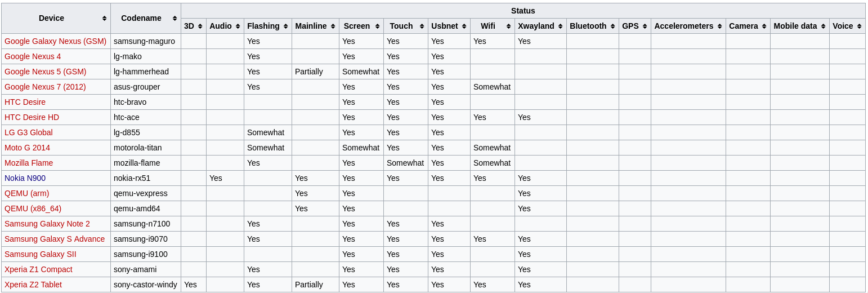Open the QEMU (x86_64) device link
868x293 pixels.
(x=33, y=208)
